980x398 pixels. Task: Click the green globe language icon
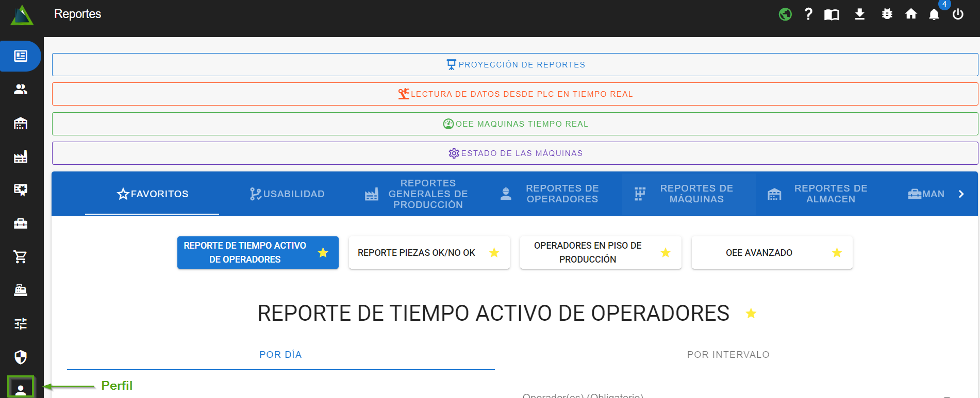785,14
